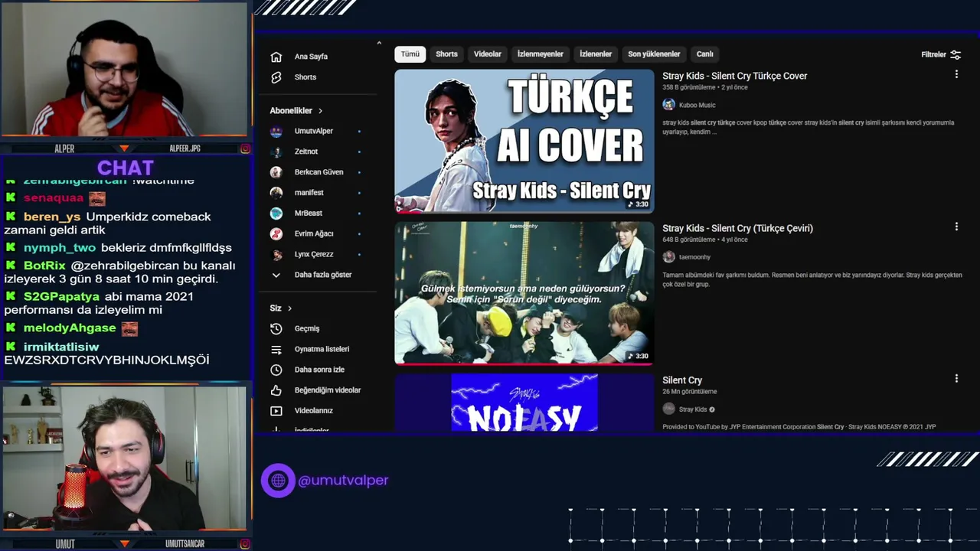Click MrBeast subscription label

[x=309, y=213]
